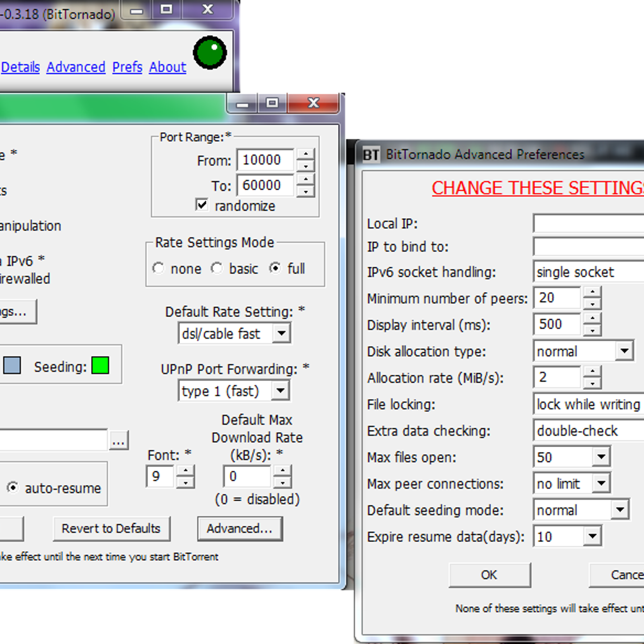Click the Font size field
Viewport: 644px width, 644px height.
[x=160, y=477]
